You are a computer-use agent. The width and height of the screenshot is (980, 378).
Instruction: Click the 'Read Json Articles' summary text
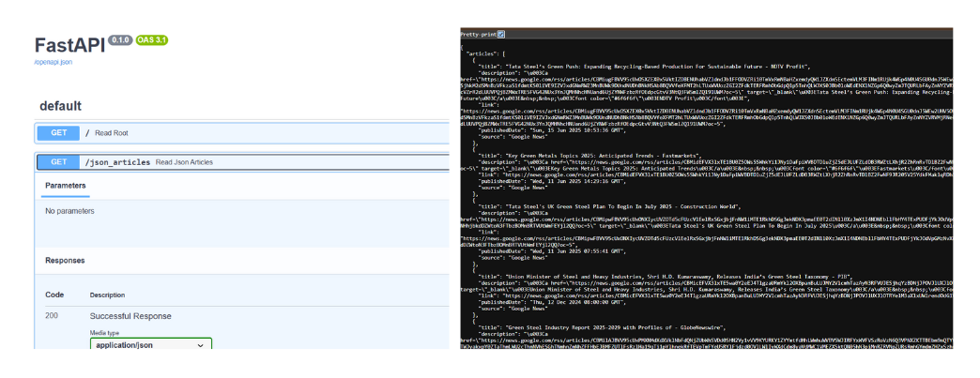click(184, 162)
